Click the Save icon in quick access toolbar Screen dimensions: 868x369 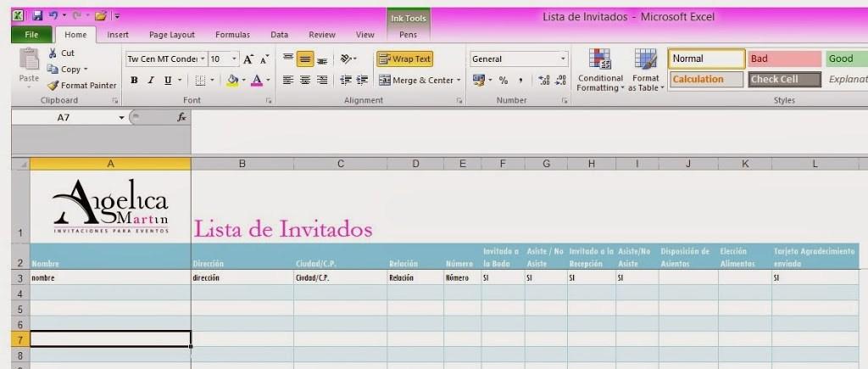coord(36,15)
